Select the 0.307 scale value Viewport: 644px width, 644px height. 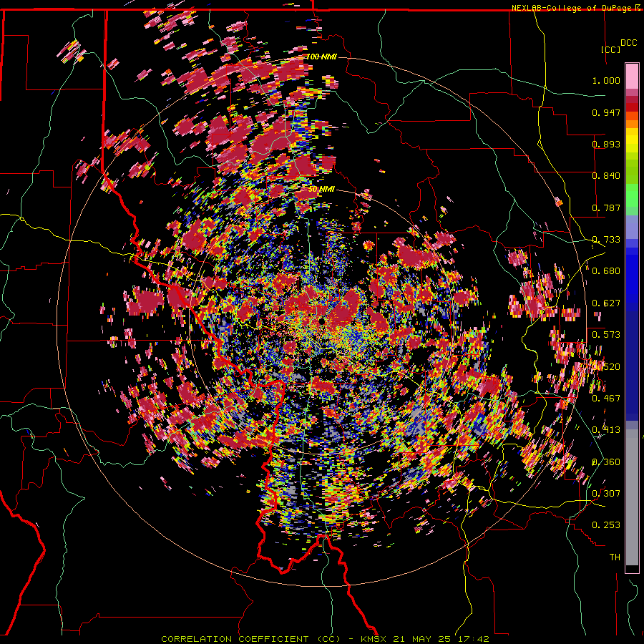[x=606, y=494]
